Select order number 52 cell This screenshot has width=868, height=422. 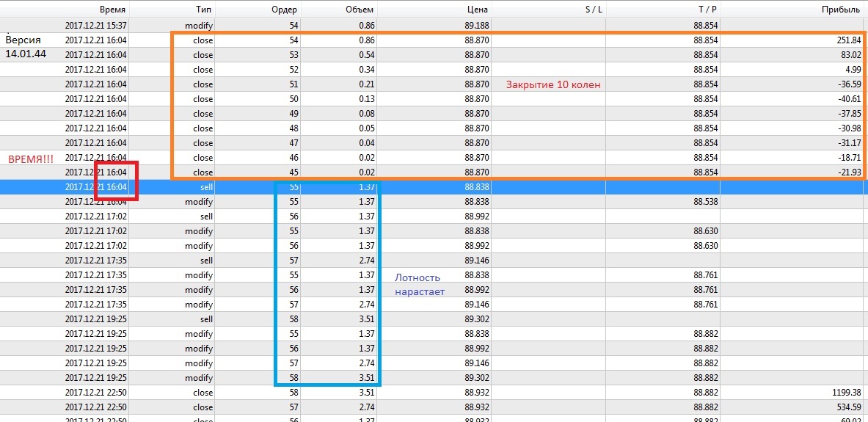pos(294,69)
